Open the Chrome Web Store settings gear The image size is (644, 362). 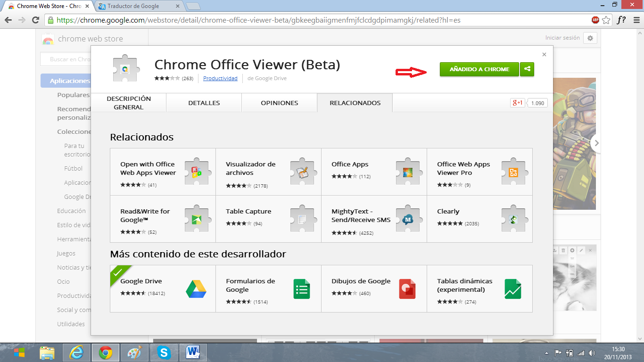coord(590,38)
